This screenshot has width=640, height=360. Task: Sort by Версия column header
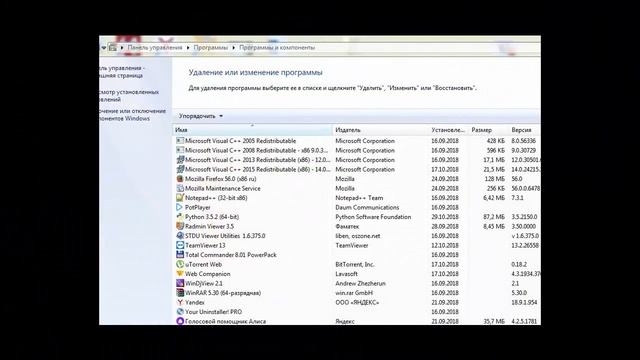coord(524,130)
